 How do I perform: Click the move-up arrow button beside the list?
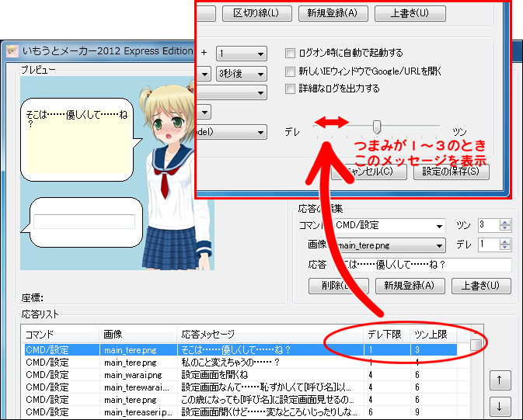(500, 380)
